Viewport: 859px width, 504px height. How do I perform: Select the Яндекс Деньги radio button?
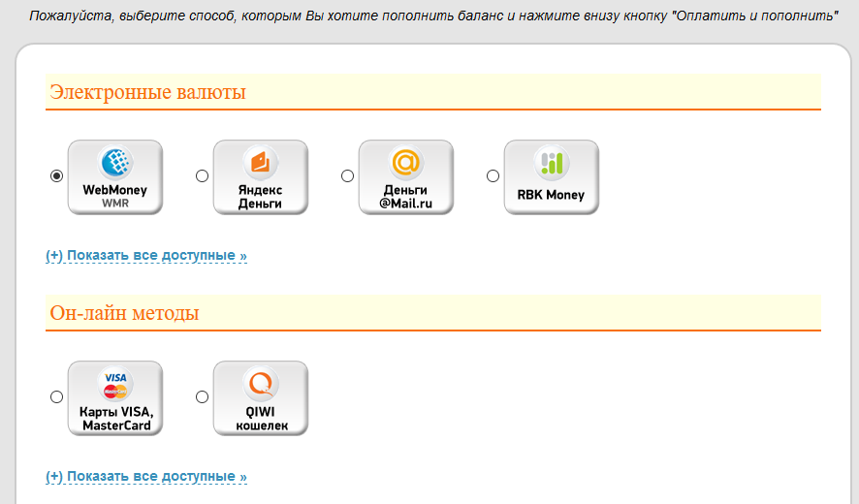tap(203, 175)
